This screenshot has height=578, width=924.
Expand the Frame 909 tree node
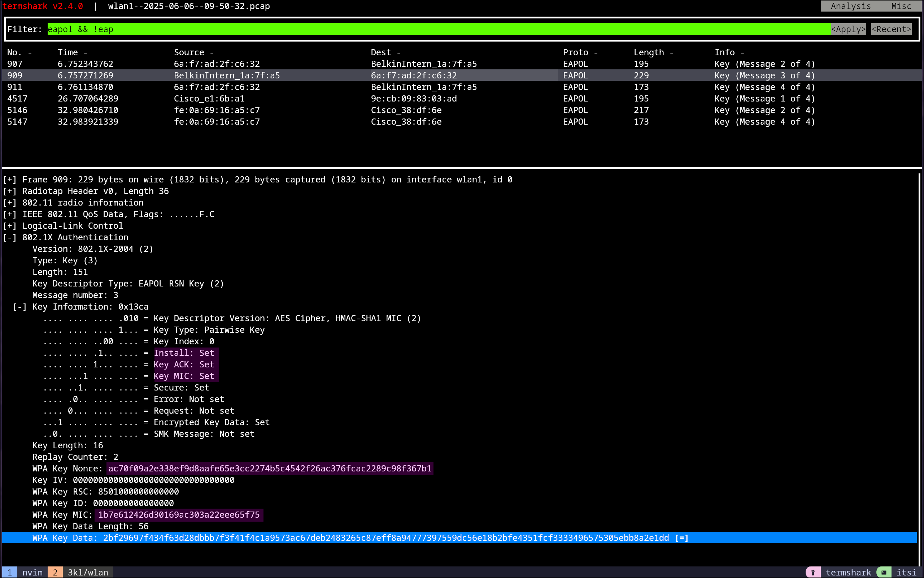tap(9, 180)
